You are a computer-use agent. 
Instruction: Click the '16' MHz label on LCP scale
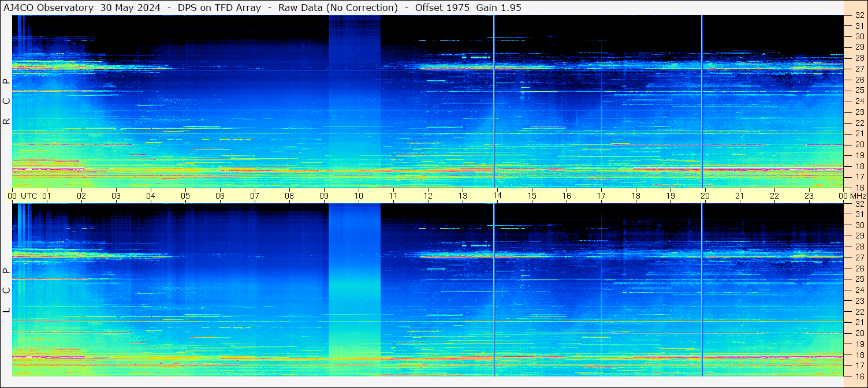coord(859,376)
